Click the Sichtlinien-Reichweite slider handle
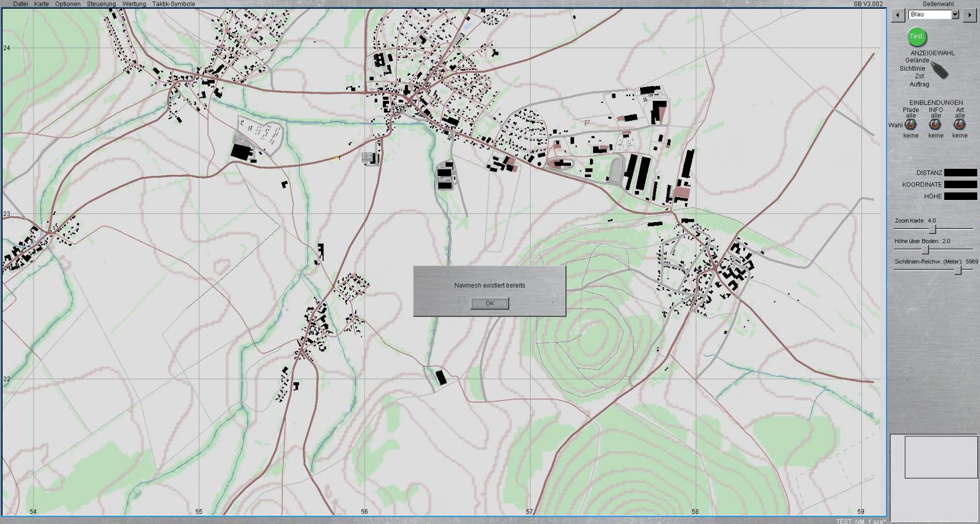Viewport: 980px width, 524px height. coord(958,271)
